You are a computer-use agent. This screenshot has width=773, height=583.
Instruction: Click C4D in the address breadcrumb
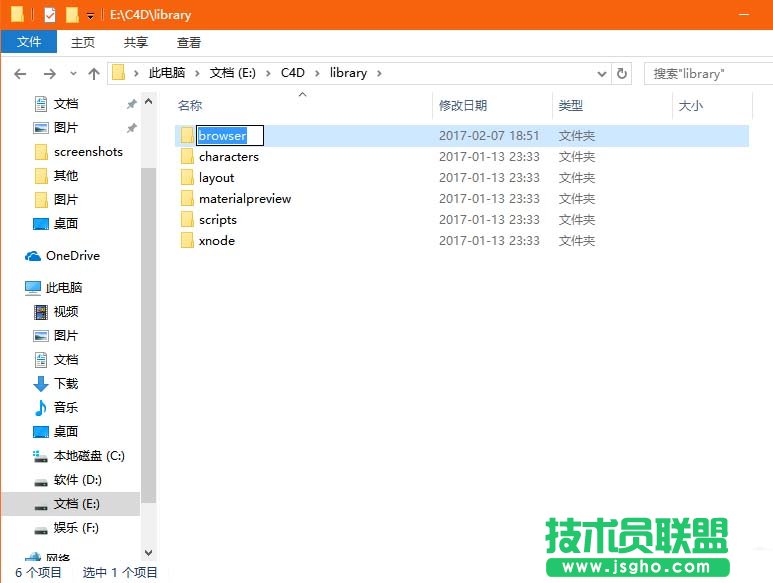tap(293, 73)
